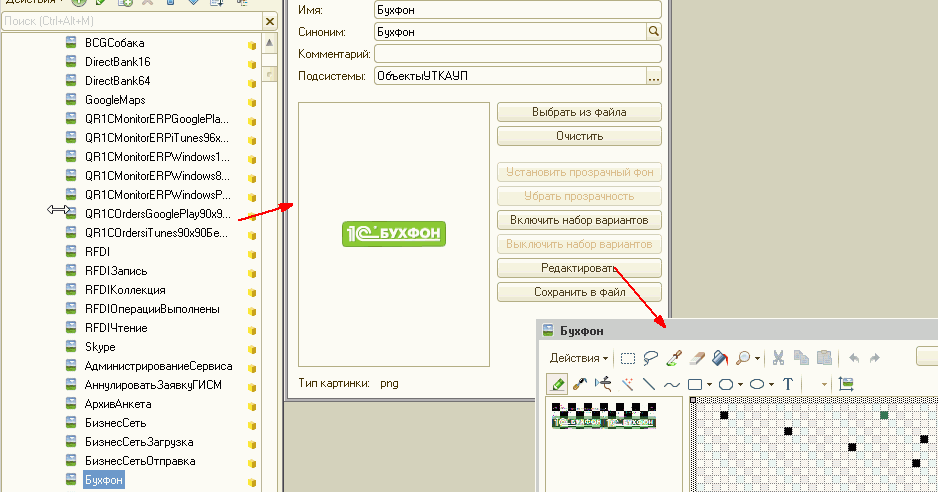This screenshot has width=938, height=492.
Task: Click the Синоним input field
Action: pyautogui.click(x=510, y=32)
